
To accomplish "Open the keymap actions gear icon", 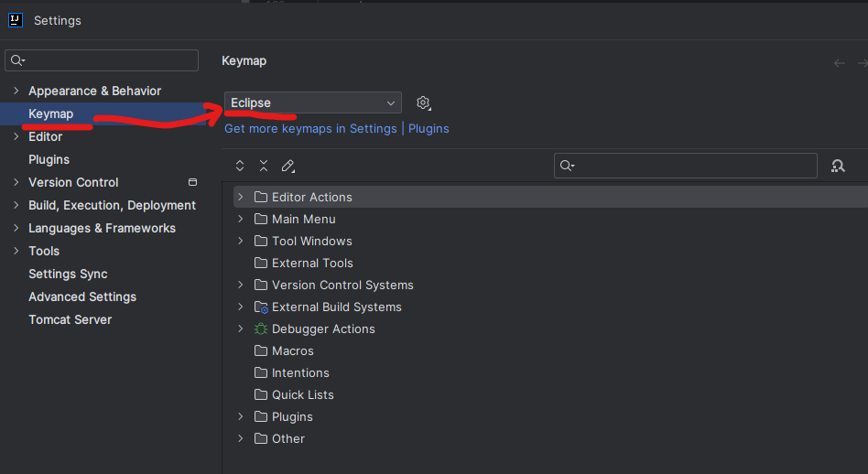I will tap(424, 102).
